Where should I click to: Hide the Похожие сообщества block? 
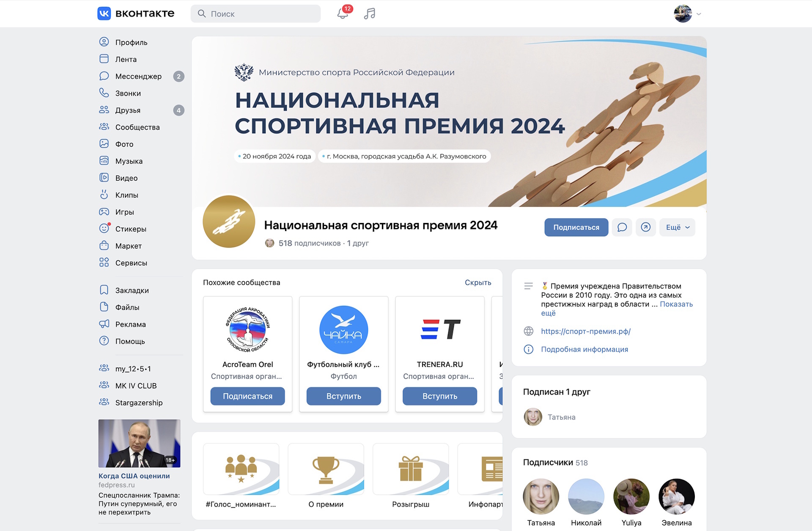coord(478,282)
